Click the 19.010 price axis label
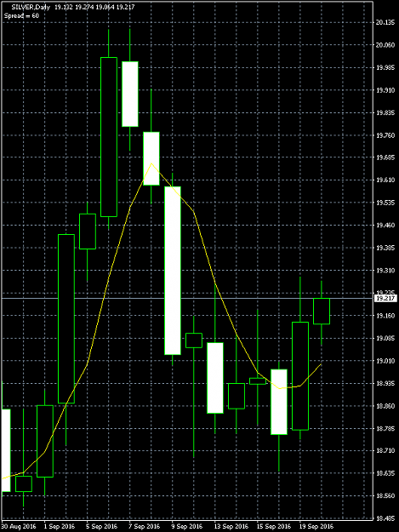 coord(385,360)
